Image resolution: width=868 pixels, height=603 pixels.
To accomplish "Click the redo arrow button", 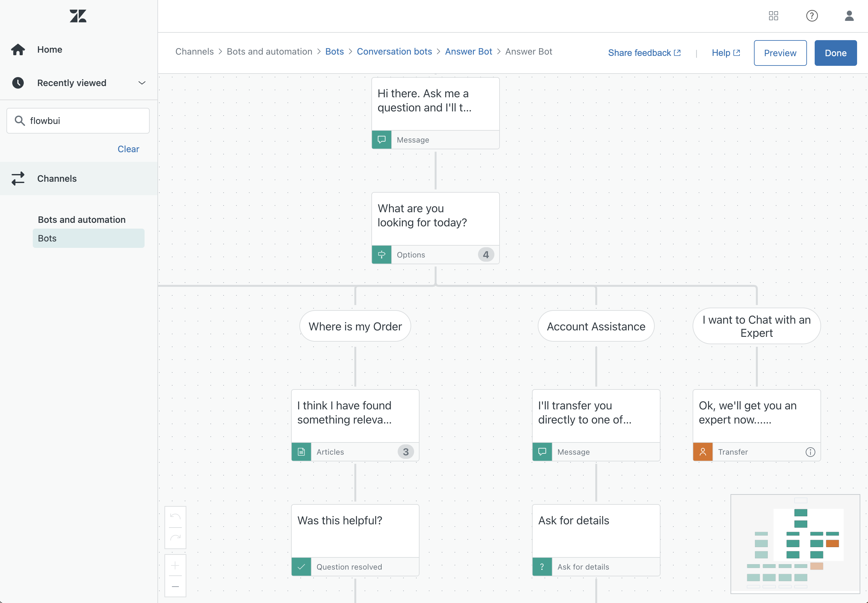I will (x=175, y=537).
